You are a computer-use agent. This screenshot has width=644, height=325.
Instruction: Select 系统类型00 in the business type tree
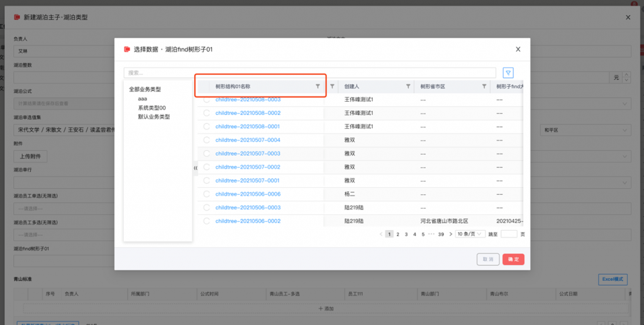pos(152,107)
